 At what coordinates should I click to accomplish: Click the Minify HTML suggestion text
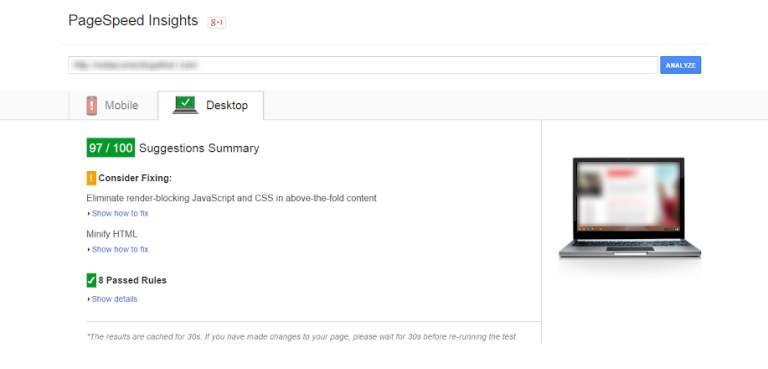pos(112,234)
